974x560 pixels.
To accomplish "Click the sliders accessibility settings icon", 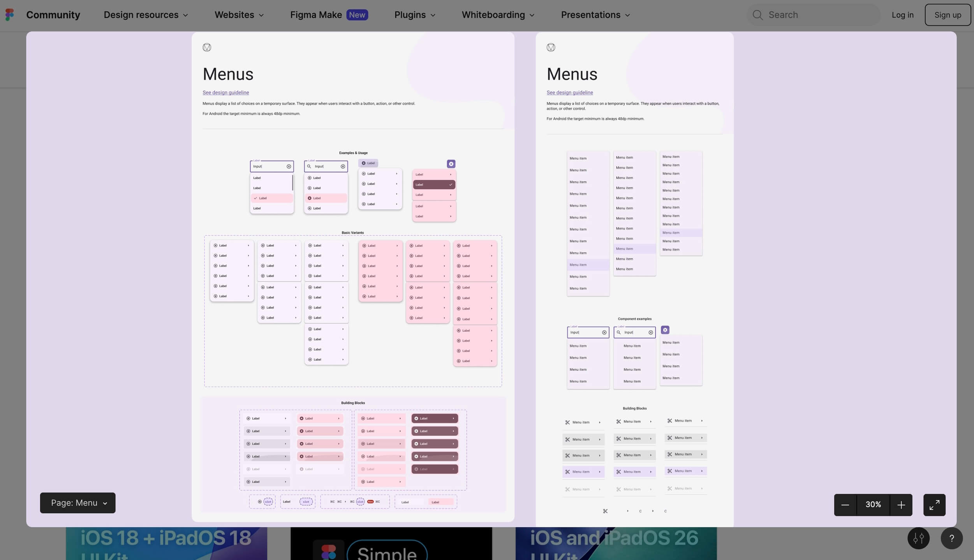I will click(918, 538).
